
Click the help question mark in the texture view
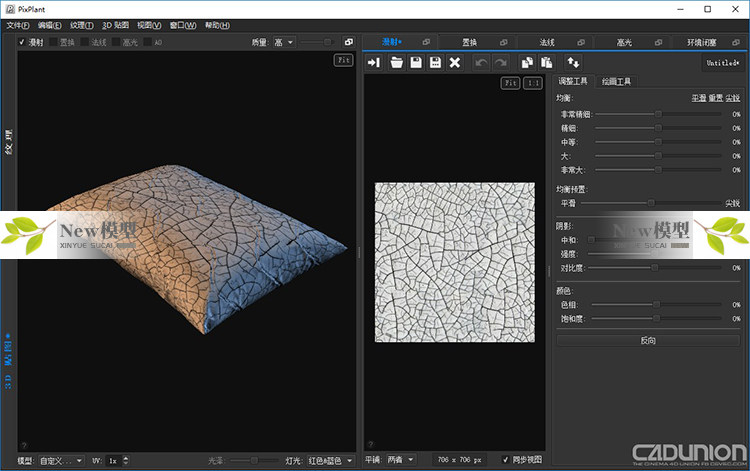point(371,444)
